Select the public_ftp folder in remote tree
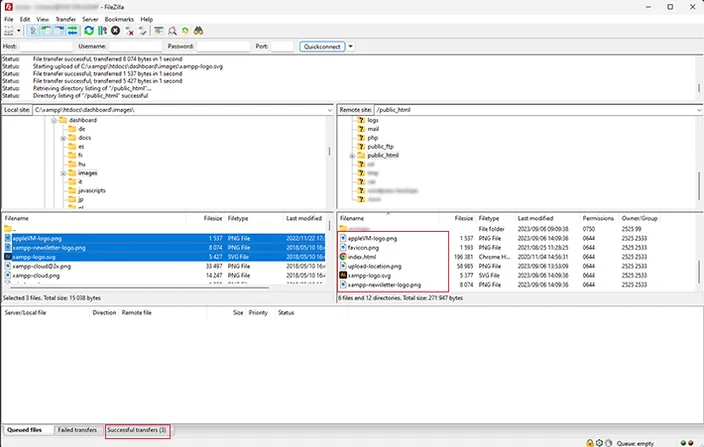 pos(380,147)
